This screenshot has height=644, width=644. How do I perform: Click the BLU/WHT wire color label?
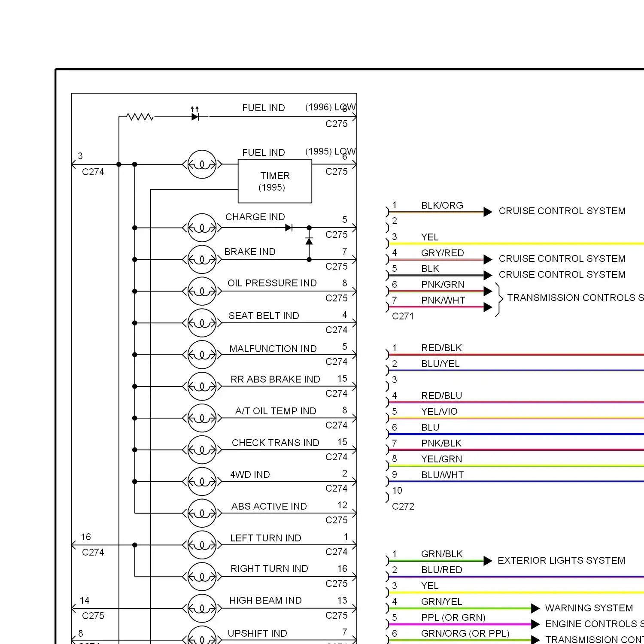click(x=443, y=475)
